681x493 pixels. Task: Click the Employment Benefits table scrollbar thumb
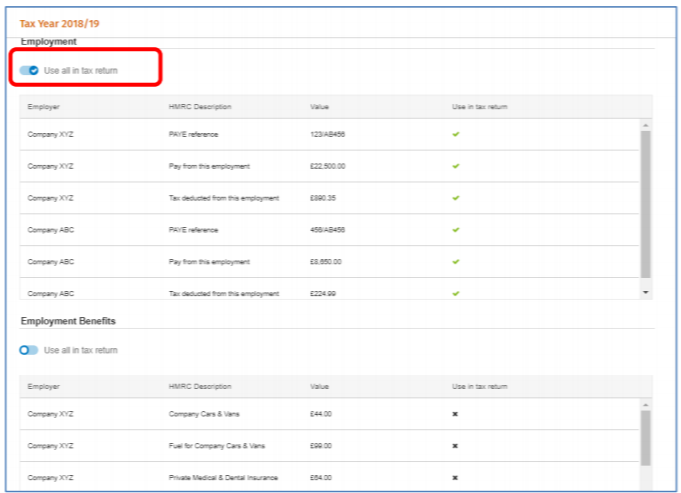coord(646,438)
